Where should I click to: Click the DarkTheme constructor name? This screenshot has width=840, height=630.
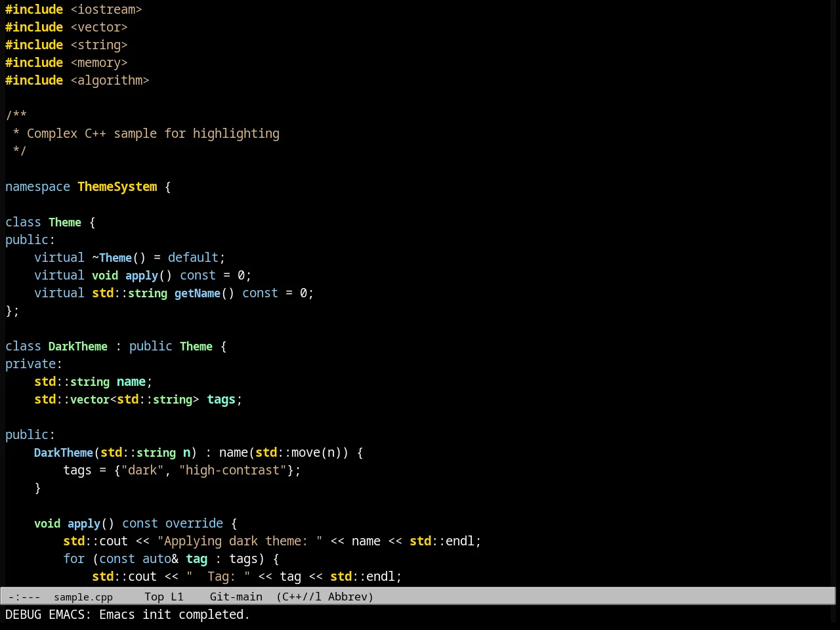tap(64, 452)
